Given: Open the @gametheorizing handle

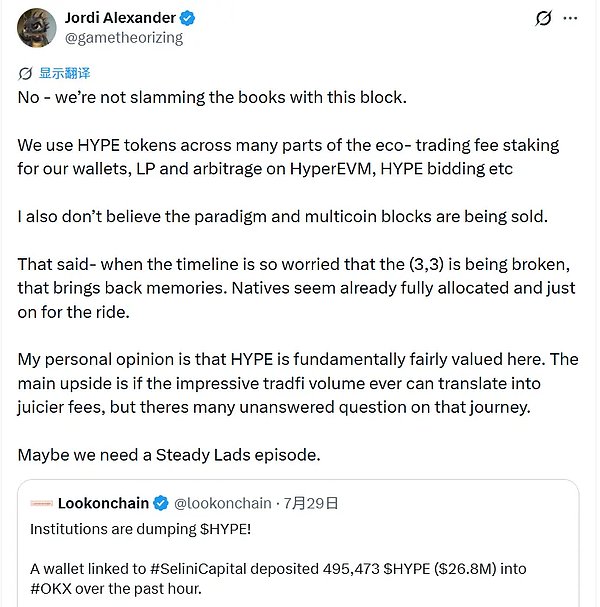Looking at the screenshot, I should pyautogui.click(x=124, y=38).
